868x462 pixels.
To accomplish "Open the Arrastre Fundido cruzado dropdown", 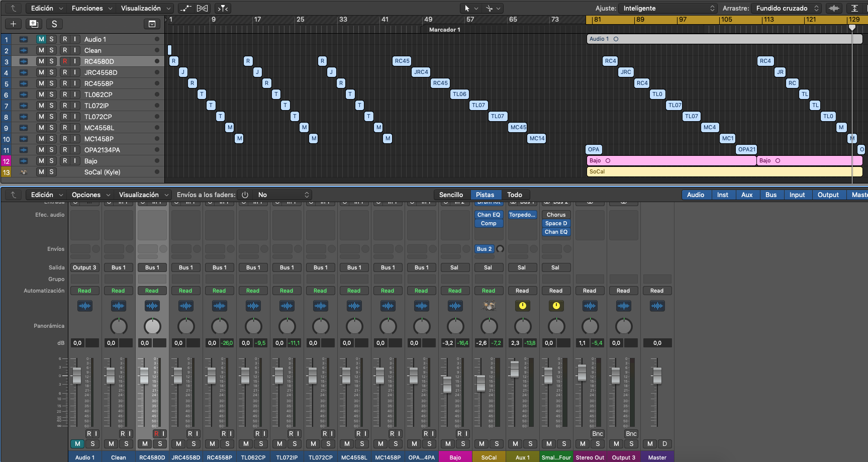I will [787, 8].
